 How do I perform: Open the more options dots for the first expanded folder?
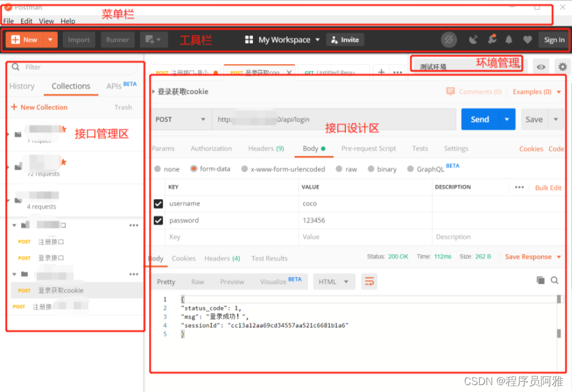pos(134,225)
